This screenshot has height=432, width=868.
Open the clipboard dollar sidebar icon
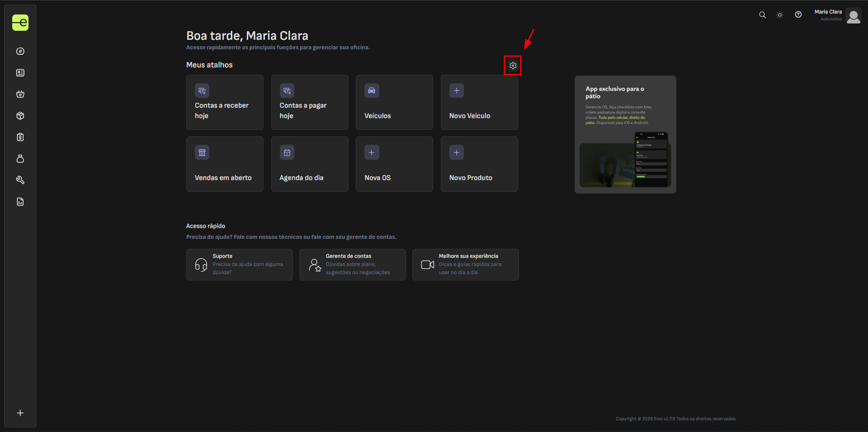pyautogui.click(x=20, y=137)
